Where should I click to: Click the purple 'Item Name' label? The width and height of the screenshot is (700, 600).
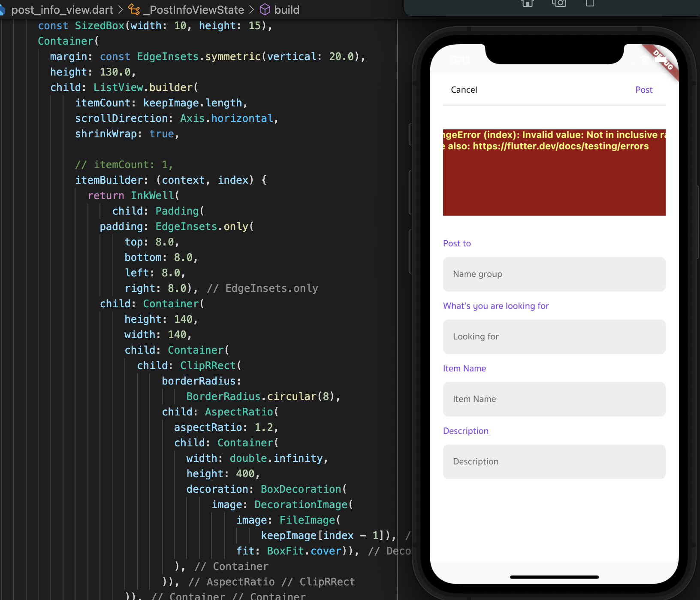pyautogui.click(x=465, y=368)
